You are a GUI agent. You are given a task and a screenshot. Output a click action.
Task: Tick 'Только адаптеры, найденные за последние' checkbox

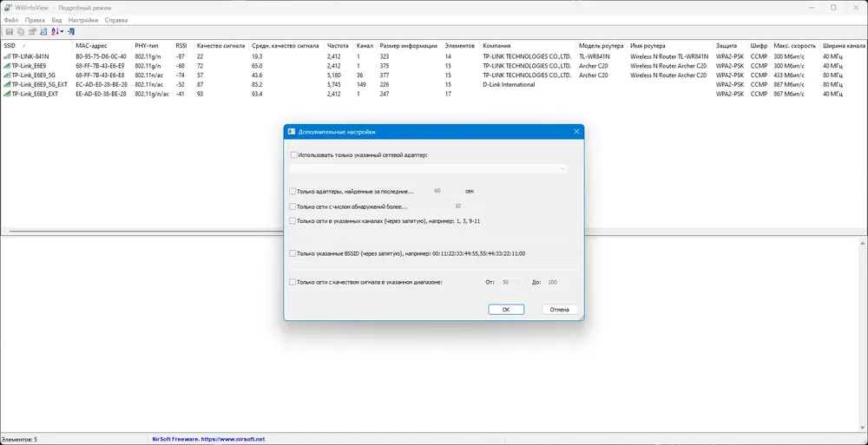click(293, 192)
